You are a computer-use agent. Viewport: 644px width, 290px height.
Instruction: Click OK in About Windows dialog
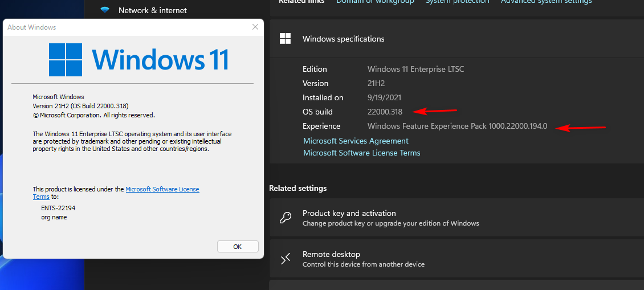click(238, 247)
